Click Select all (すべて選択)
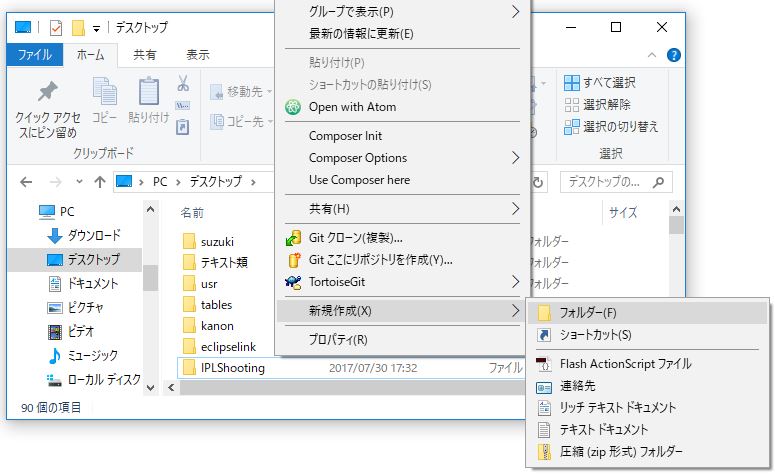This screenshot has height=476, width=775. coord(600,83)
